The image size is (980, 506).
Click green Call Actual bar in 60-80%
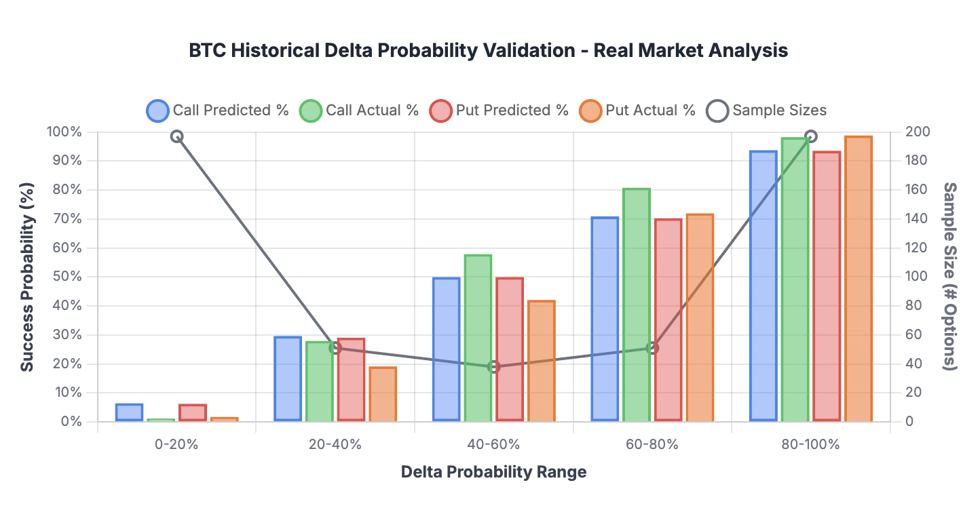[637, 305]
